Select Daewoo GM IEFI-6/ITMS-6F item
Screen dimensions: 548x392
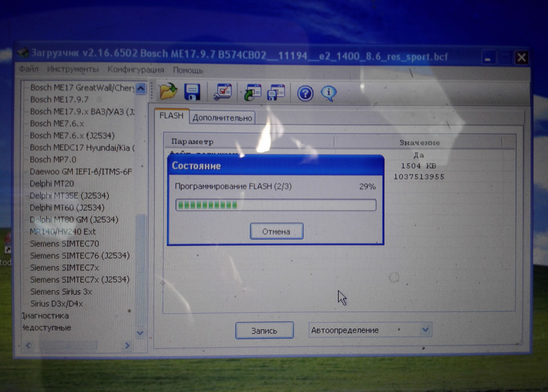81,172
